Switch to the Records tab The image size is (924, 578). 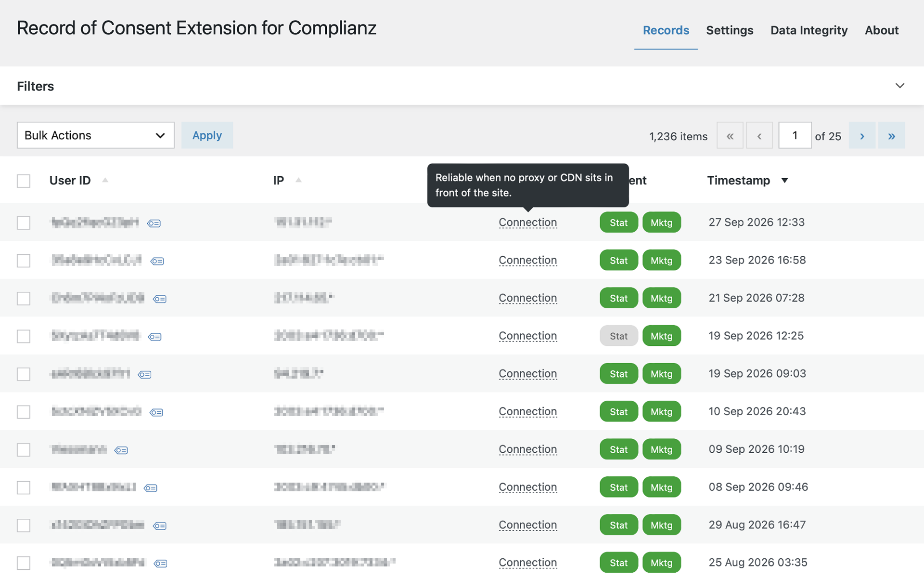(666, 30)
